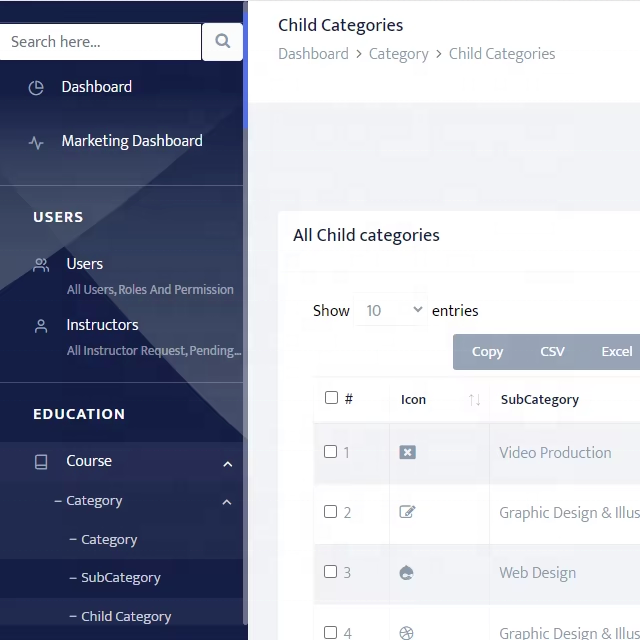Click the Copy export button
This screenshot has width=640, height=640.
click(x=487, y=352)
